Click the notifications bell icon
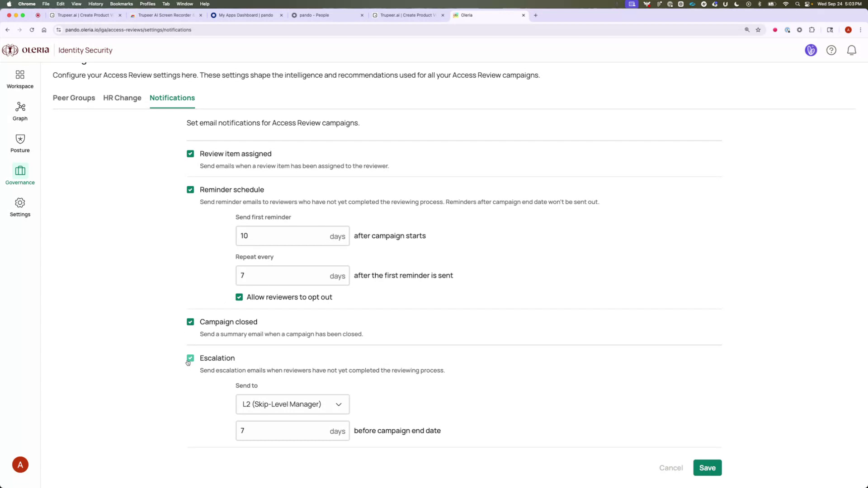Viewport: 868px width, 488px height. coord(852,50)
